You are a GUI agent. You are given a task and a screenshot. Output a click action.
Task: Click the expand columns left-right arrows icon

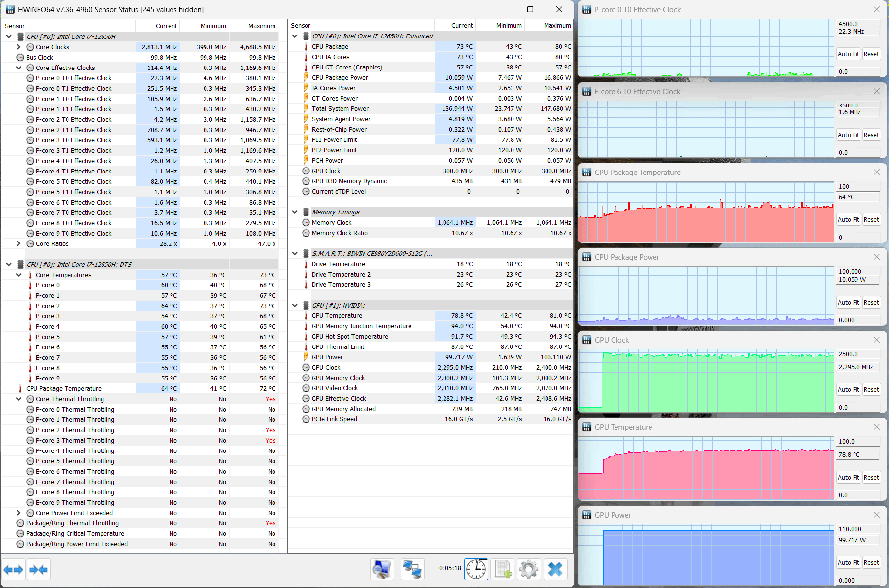pyautogui.click(x=13, y=570)
